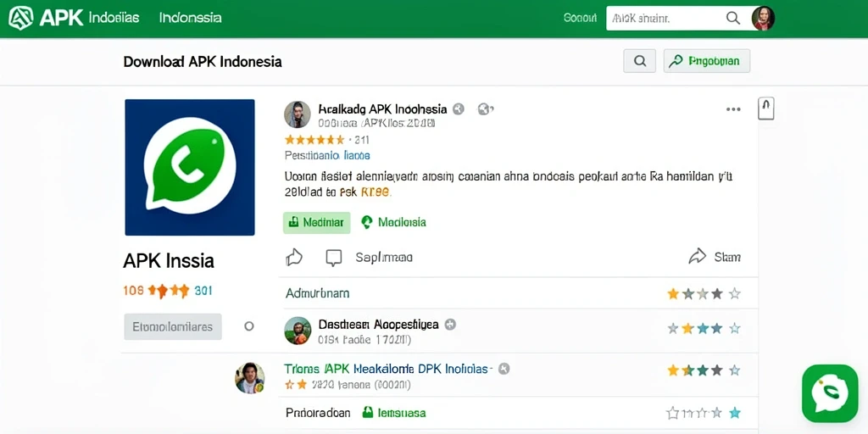Click the Pndoiradban label

point(318,413)
